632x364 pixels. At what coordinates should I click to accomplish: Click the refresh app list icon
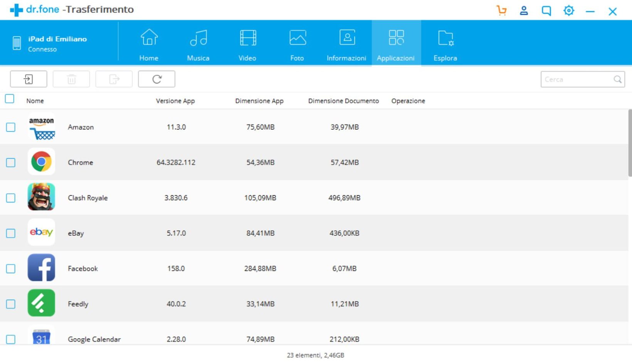point(156,79)
